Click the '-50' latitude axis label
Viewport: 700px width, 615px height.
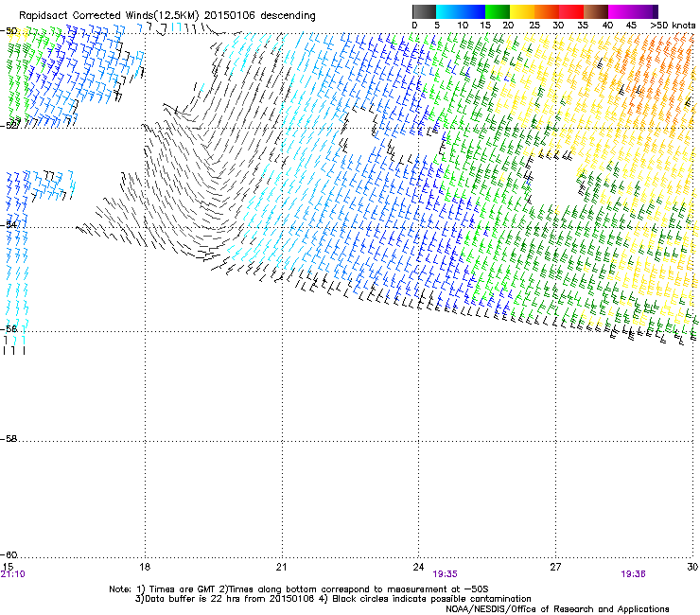(9, 31)
